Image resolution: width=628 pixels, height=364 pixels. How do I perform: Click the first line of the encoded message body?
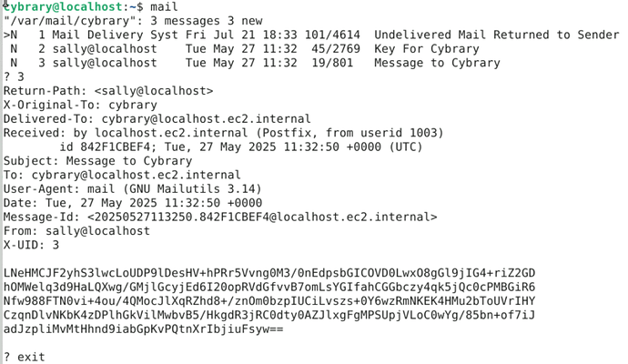pyautogui.click(x=268, y=273)
